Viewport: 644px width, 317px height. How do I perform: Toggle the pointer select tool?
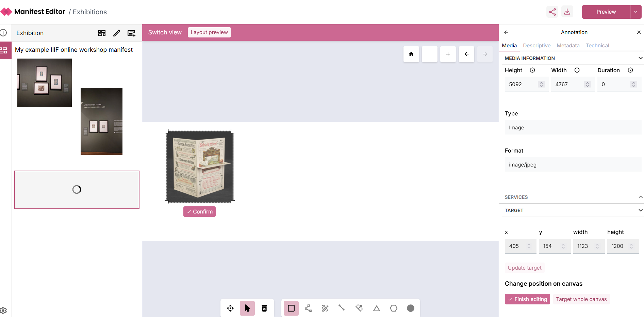[247, 308]
